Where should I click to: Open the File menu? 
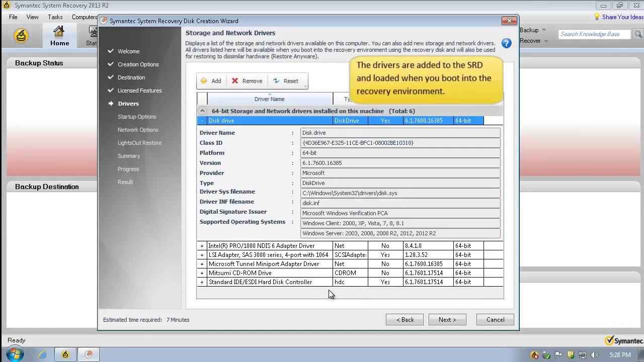(x=13, y=17)
